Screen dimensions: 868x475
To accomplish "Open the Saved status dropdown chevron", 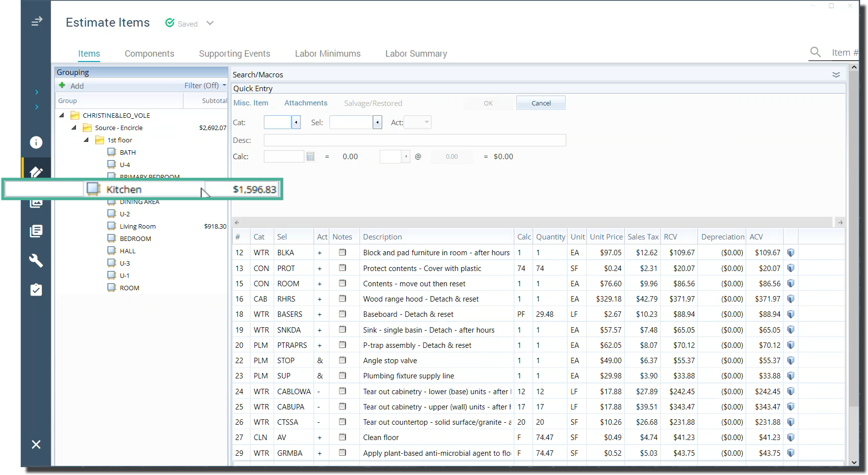I will [210, 23].
